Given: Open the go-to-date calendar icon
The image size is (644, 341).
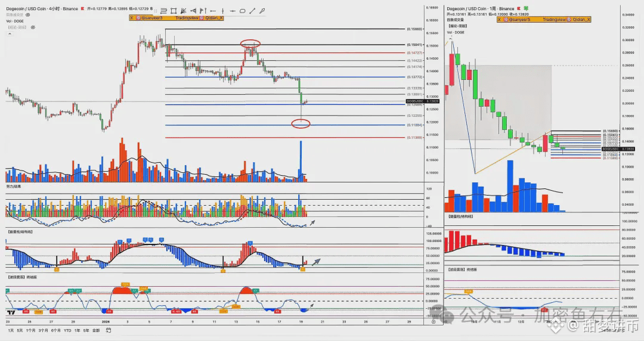Looking at the screenshot, I should 109,330.
